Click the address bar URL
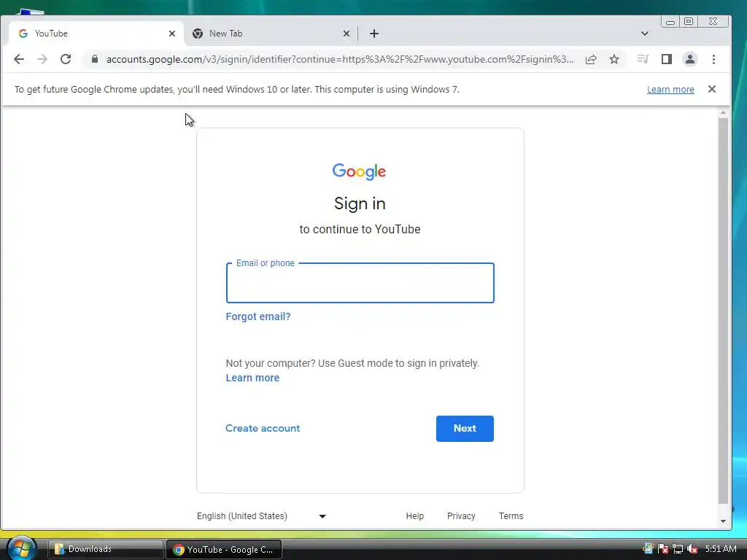 pyautogui.click(x=340, y=59)
